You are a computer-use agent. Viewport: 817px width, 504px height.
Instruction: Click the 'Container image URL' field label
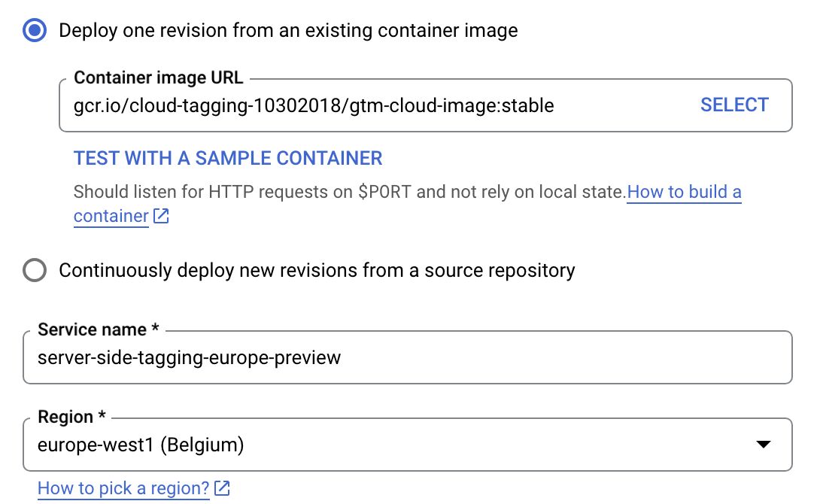pyautogui.click(x=159, y=77)
